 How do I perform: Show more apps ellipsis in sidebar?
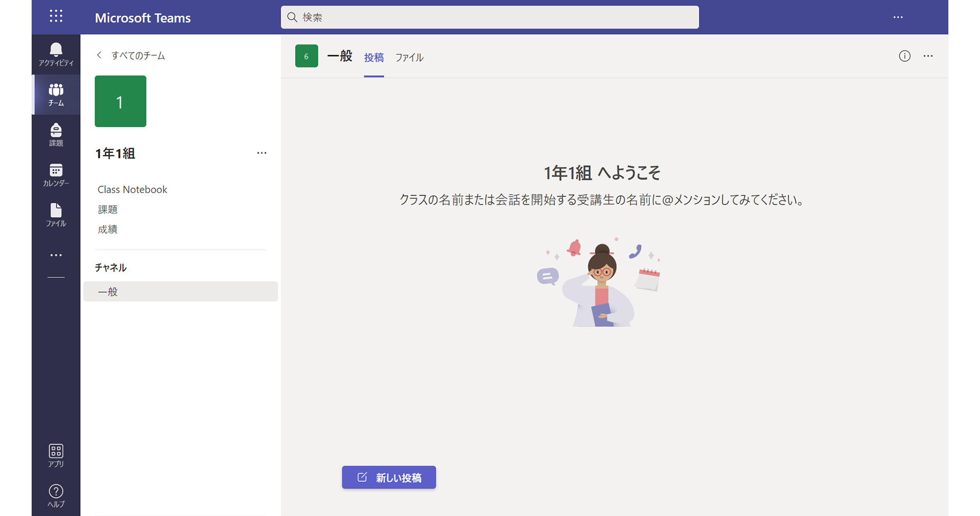(56, 255)
